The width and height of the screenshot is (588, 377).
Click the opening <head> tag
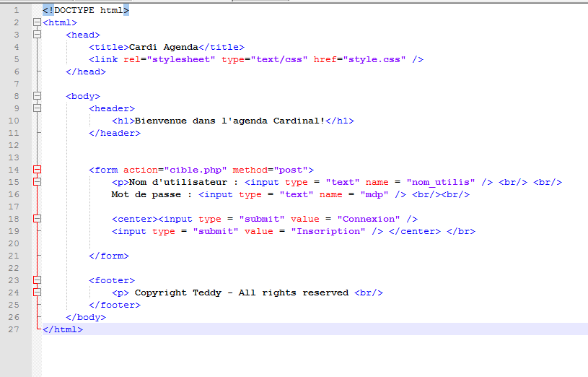83,35
